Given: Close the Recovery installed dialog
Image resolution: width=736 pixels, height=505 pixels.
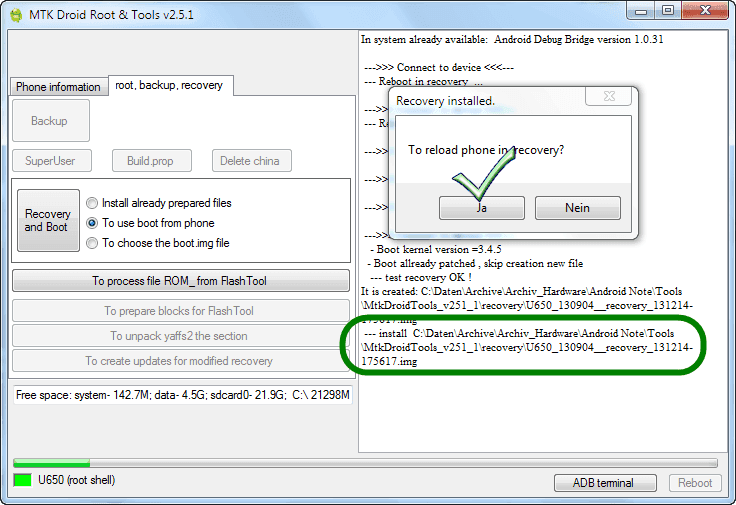Looking at the screenshot, I should [609, 96].
